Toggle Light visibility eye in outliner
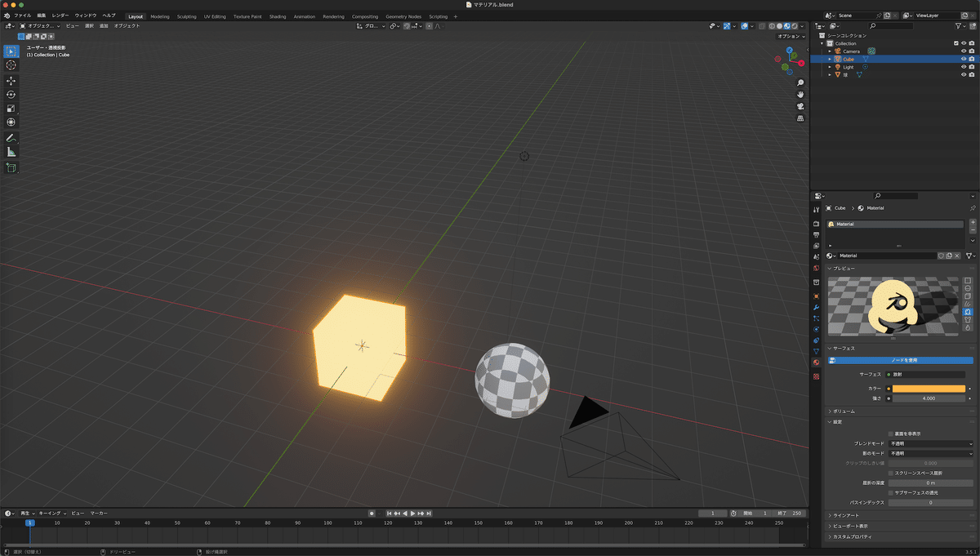 tap(964, 67)
